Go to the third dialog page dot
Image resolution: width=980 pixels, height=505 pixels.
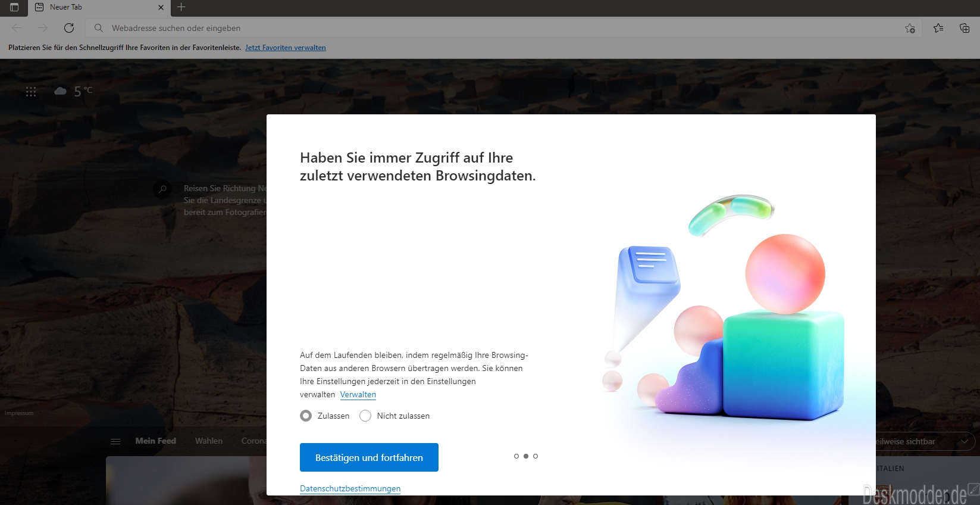pos(536,456)
